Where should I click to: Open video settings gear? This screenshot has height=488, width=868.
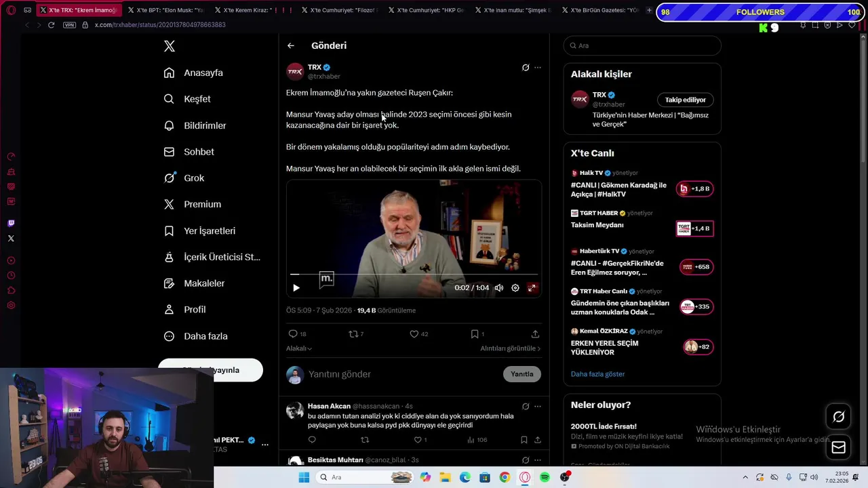[x=515, y=288]
